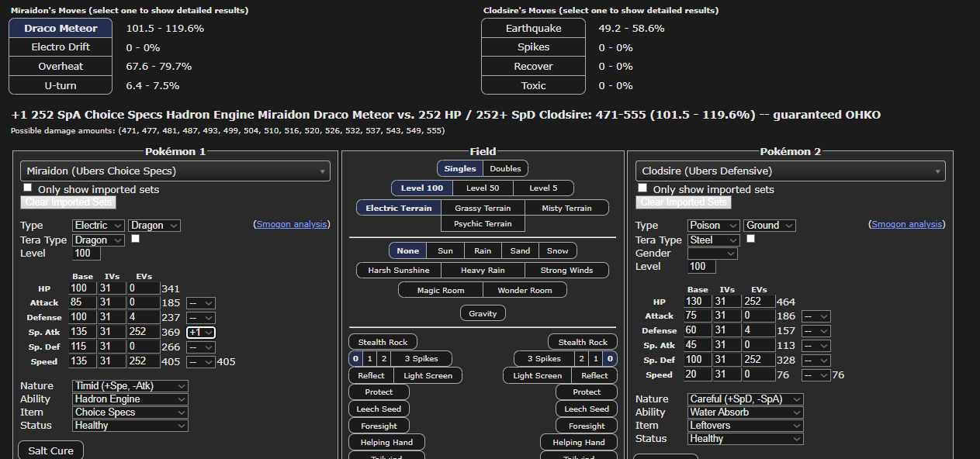Viewport: 980px width, 459px height.
Task: Edit Miraidon's Sp. Atk EVs field
Action: pos(143,332)
